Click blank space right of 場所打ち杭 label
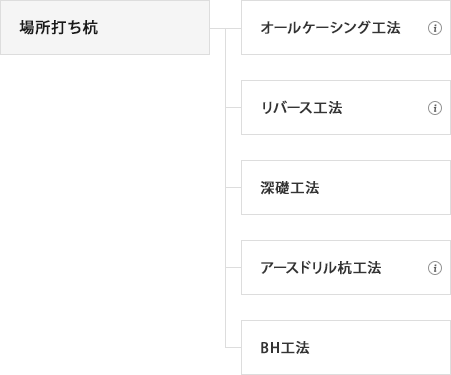The height and width of the screenshot is (375, 451). (153, 27)
